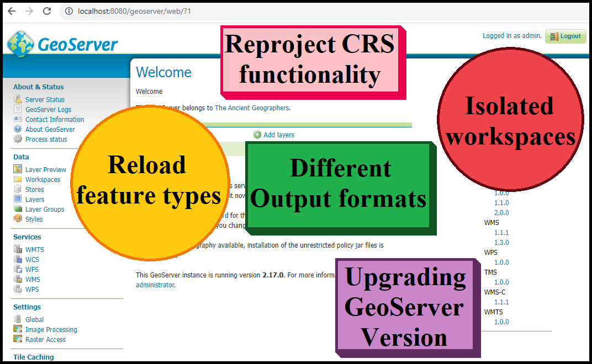
Task: Click the browser forward arrow
Action: pos(29,11)
